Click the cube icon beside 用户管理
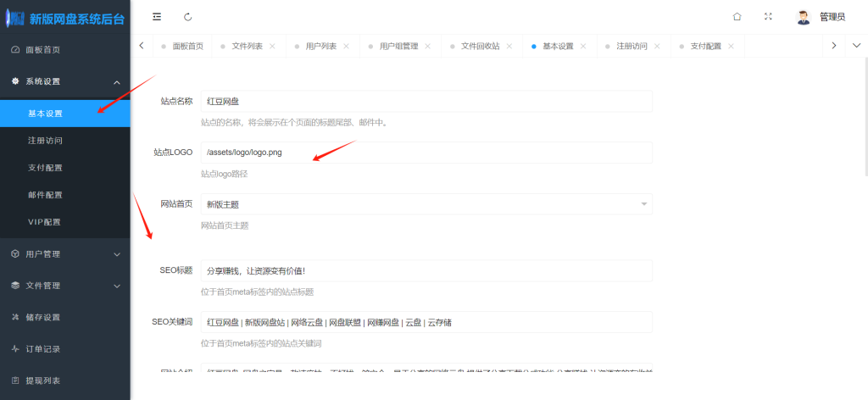Viewport: 868px width, 400px height. (15, 254)
